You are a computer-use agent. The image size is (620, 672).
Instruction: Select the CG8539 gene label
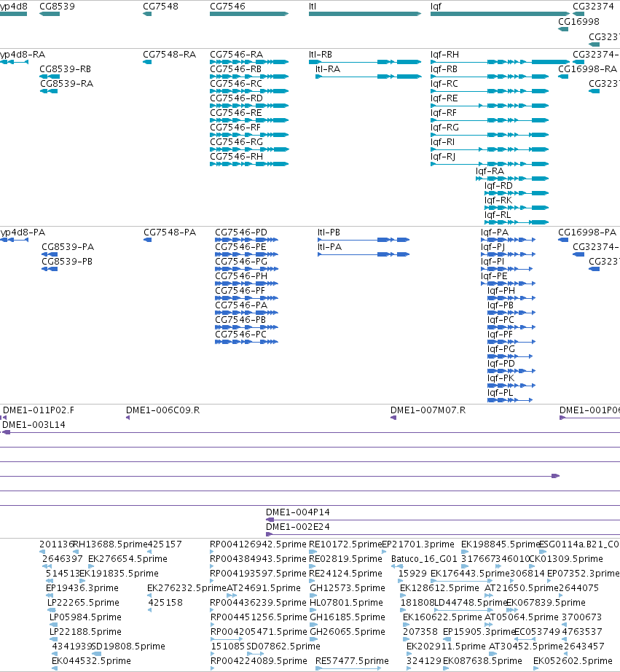57,7
